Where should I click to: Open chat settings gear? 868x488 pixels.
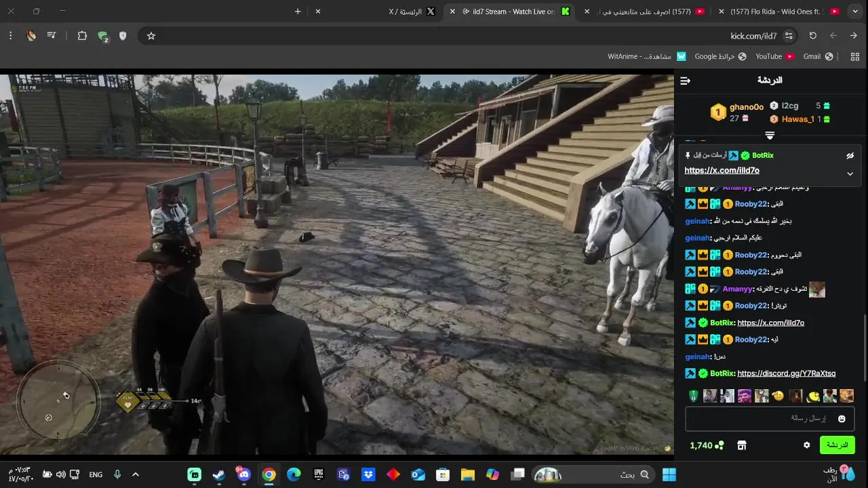[806, 445]
